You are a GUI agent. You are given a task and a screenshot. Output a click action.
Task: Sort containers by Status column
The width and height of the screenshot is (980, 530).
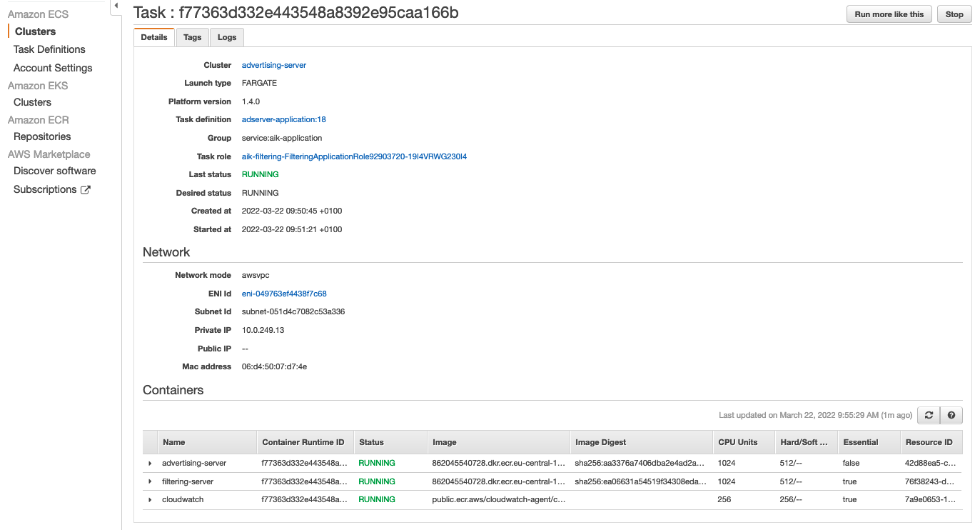(391, 442)
